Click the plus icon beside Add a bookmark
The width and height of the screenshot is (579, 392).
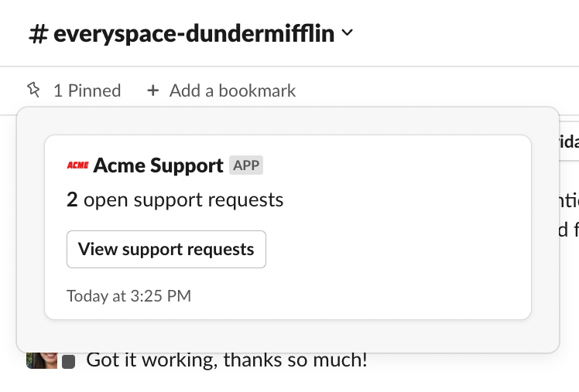click(153, 90)
